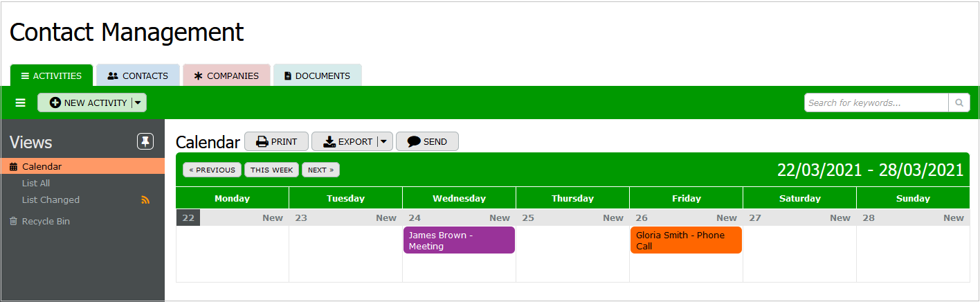Screen dimensions: 980x302
Task: Print the calendar
Action: pyautogui.click(x=276, y=141)
